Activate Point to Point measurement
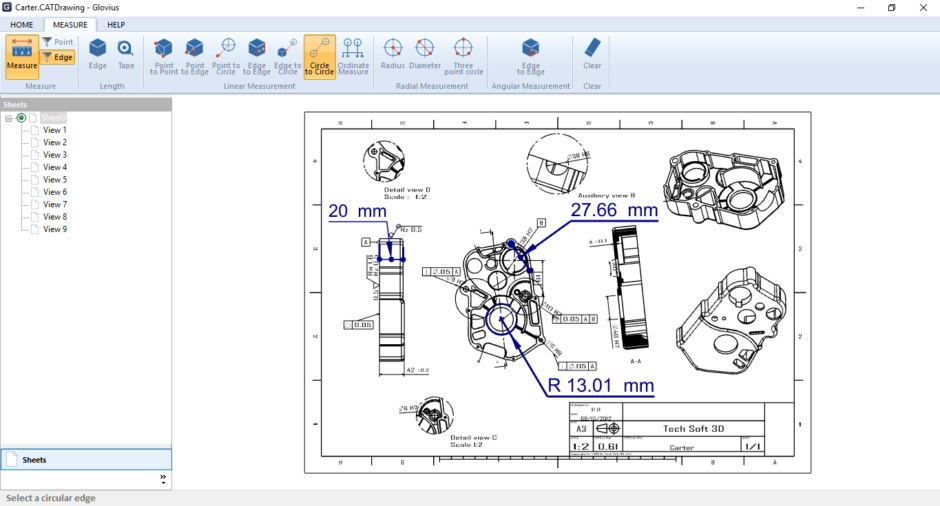 (x=164, y=56)
